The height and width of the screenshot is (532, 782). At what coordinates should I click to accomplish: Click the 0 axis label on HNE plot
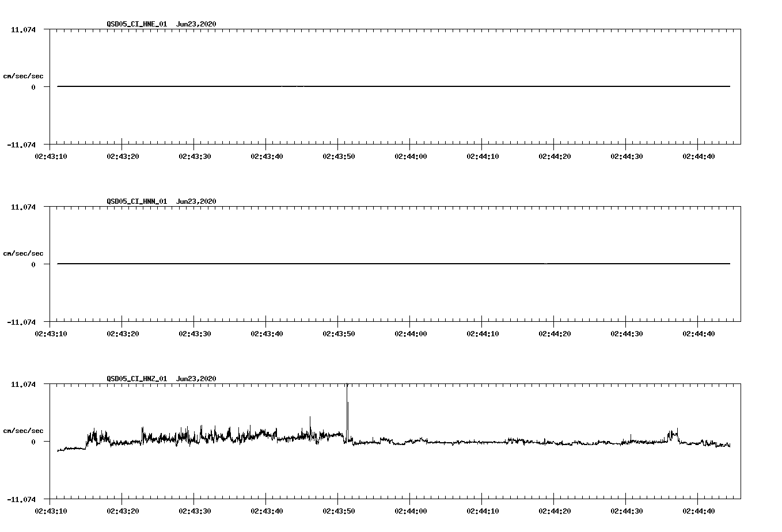33,87
